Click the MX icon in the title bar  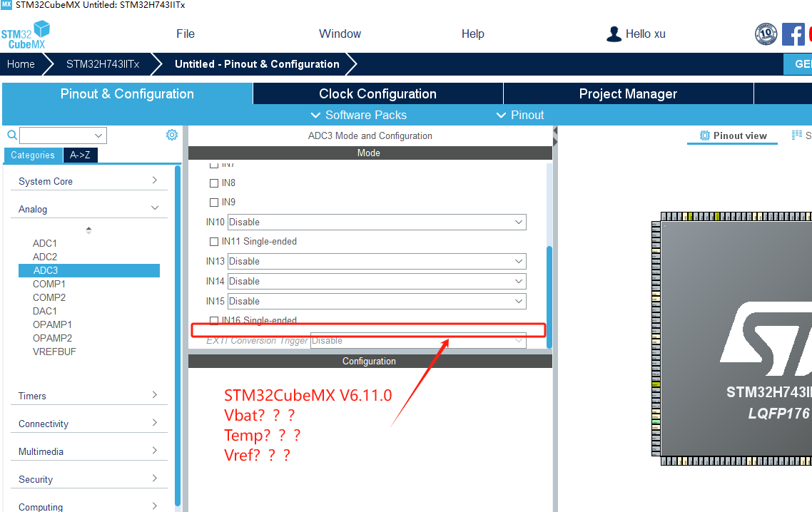pos(6,4)
